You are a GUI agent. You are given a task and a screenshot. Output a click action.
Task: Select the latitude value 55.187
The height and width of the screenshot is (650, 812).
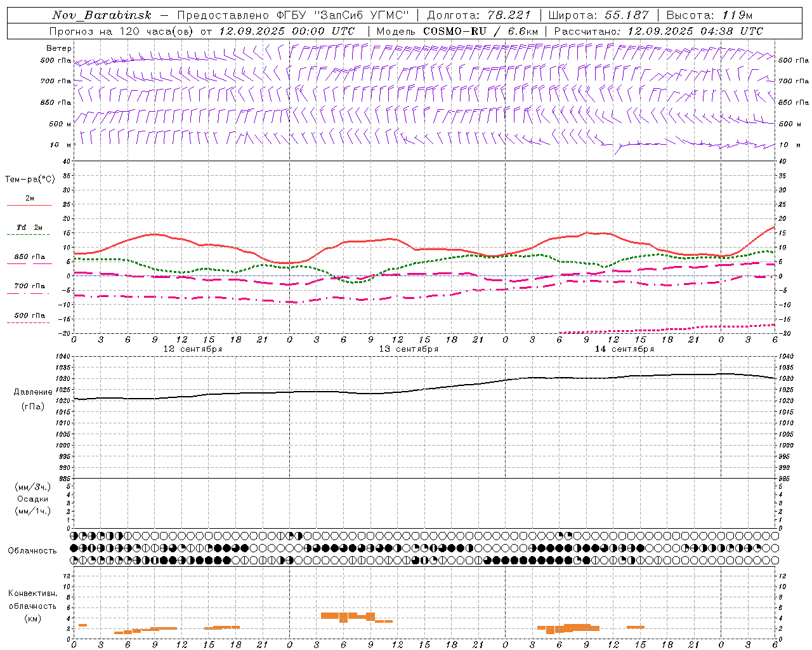(x=627, y=15)
